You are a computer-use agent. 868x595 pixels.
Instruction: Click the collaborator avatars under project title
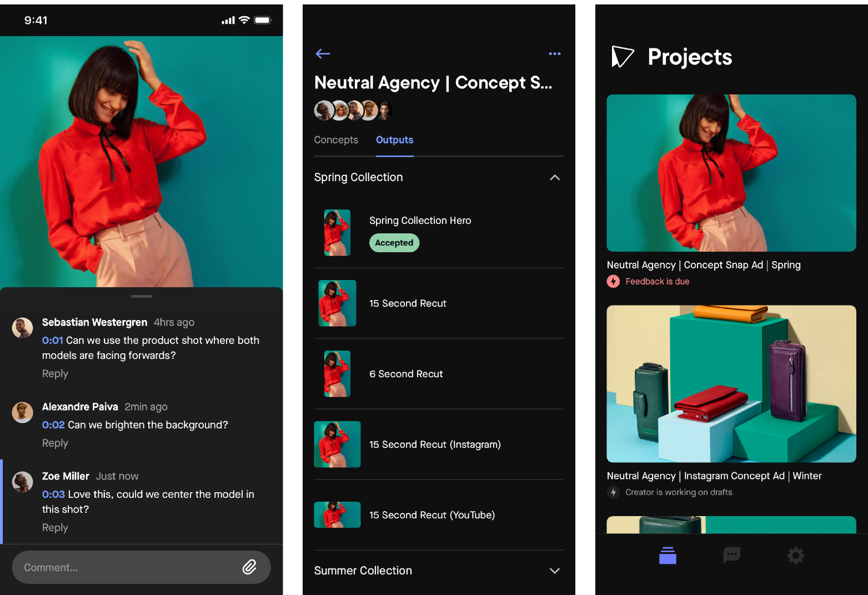pyautogui.click(x=353, y=111)
